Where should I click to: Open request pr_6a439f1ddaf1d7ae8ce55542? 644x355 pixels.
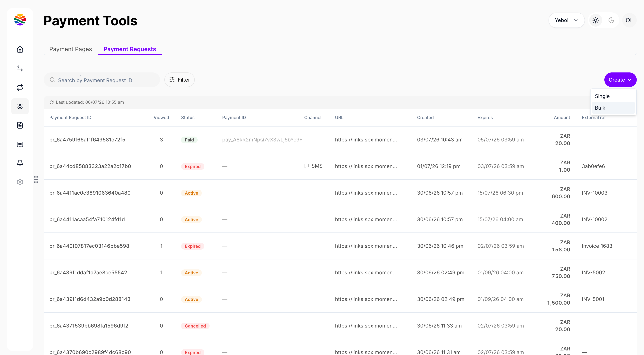tap(88, 272)
